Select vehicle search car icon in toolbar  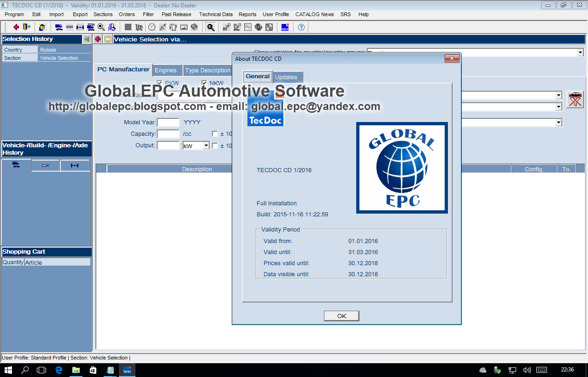pos(59,27)
